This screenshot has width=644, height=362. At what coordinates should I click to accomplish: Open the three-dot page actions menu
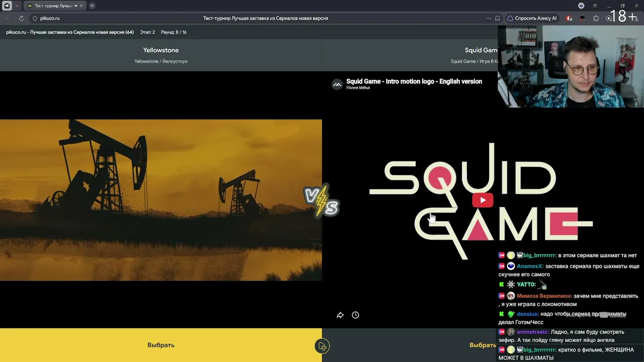point(489,18)
